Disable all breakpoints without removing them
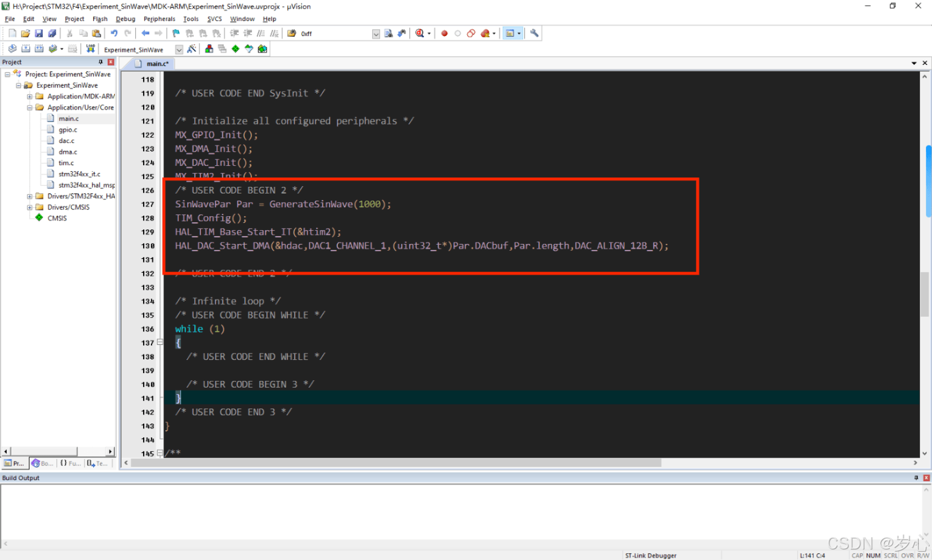 [x=470, y=33]
